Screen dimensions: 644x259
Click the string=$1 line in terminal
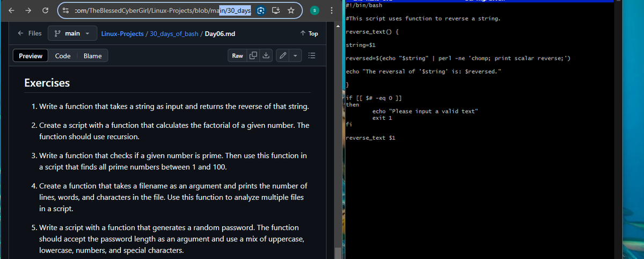click(x=361, y=45)
